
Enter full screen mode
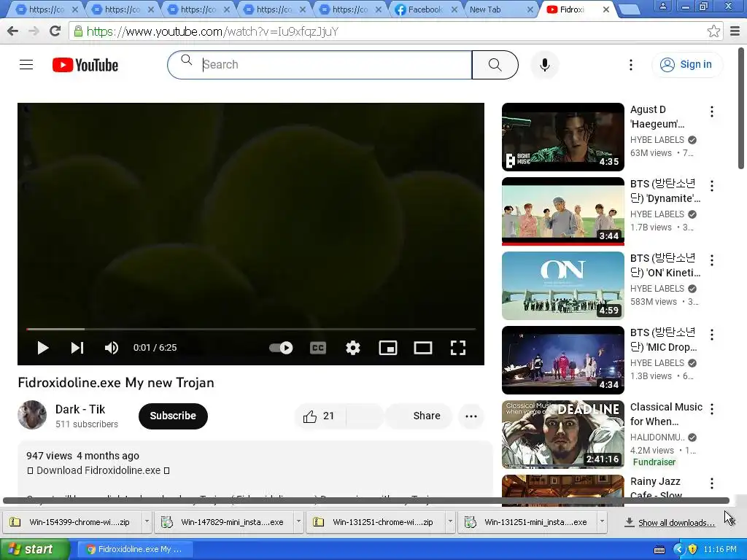(x=458, y=348)
